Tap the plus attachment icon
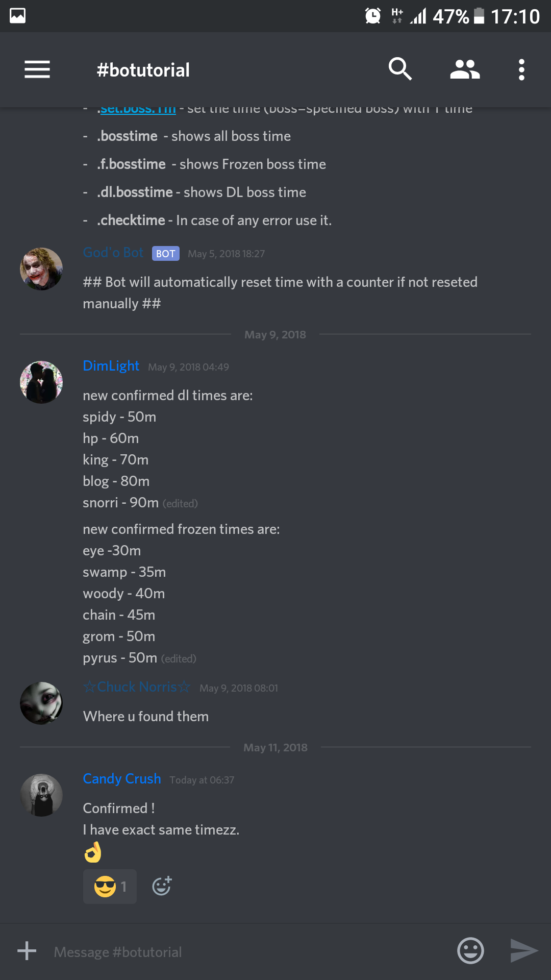Image resolution: width=551 pixels, height=980 pixels. tap(27, 951)
